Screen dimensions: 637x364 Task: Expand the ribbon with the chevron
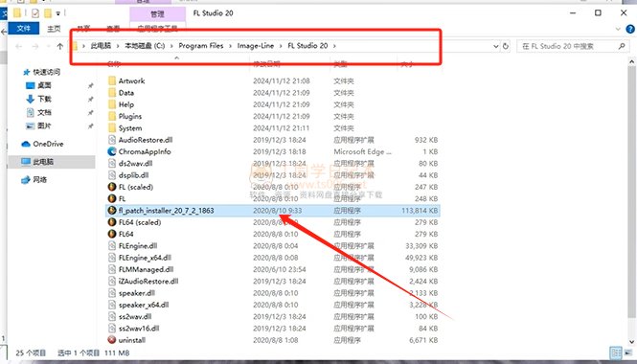pyautogui.click(x=618, y=29)
